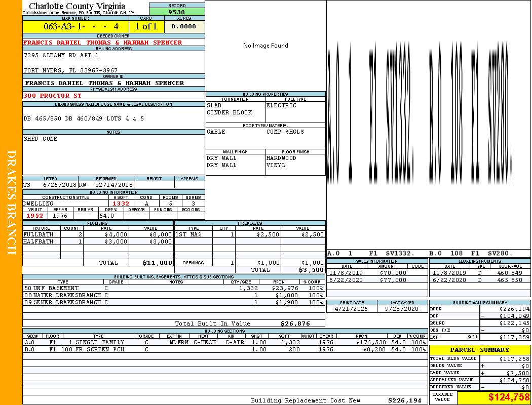Select mailing address line '7295 ALBANY RD APT 1'
The width and height of the screenshot is (532, 405).
pos(61,55)
